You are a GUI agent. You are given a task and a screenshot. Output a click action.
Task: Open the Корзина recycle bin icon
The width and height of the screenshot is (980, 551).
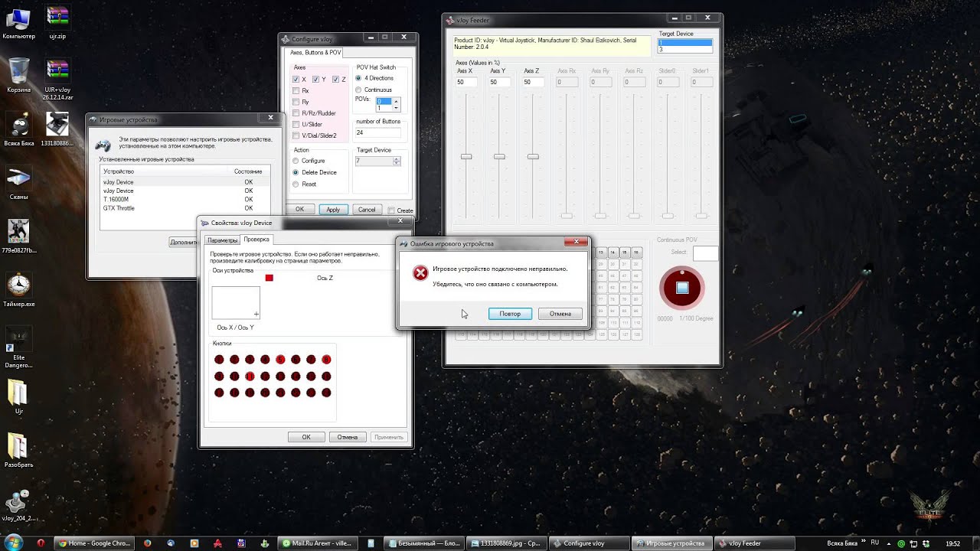point(18,76)
